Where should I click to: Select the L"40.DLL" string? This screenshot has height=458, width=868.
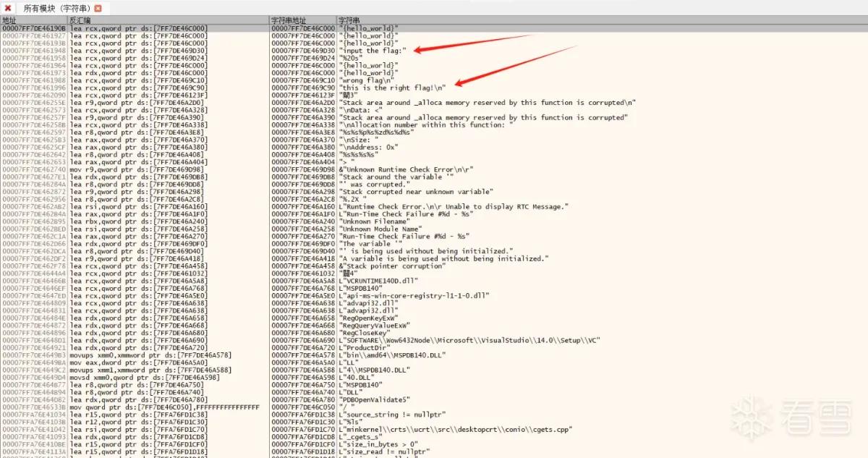point(357,377)
